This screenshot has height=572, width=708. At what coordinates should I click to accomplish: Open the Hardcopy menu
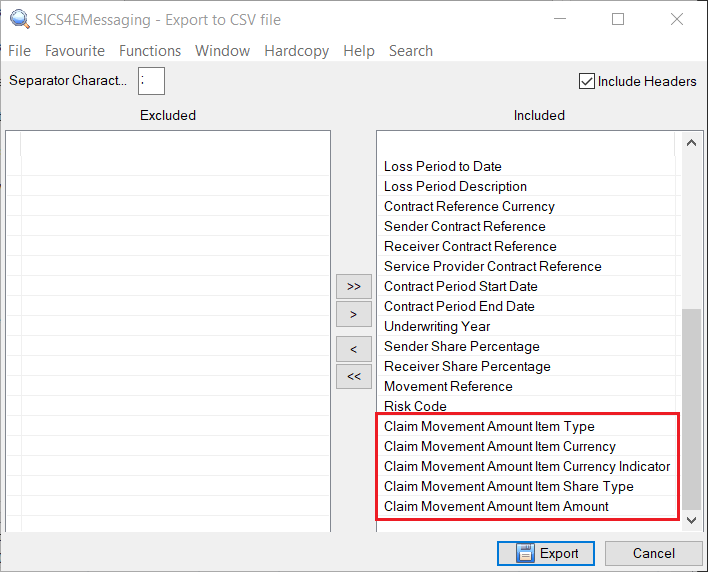coord(296,51)
